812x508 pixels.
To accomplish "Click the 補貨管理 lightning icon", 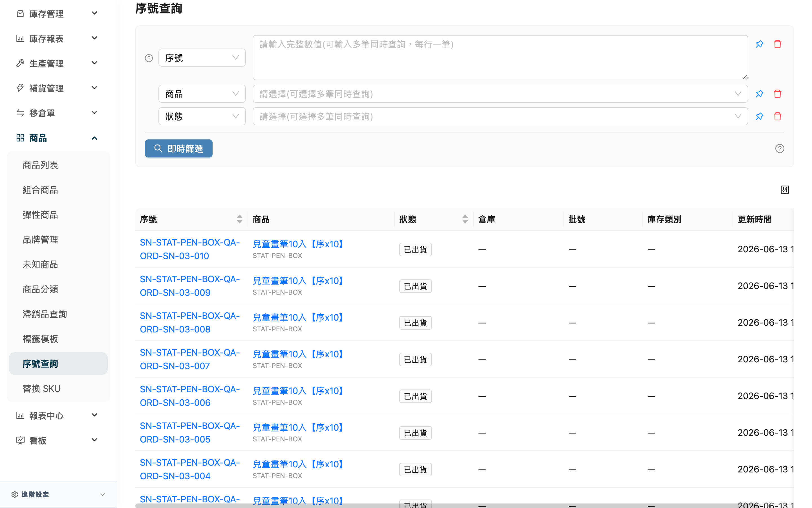I will click(20, 88).
